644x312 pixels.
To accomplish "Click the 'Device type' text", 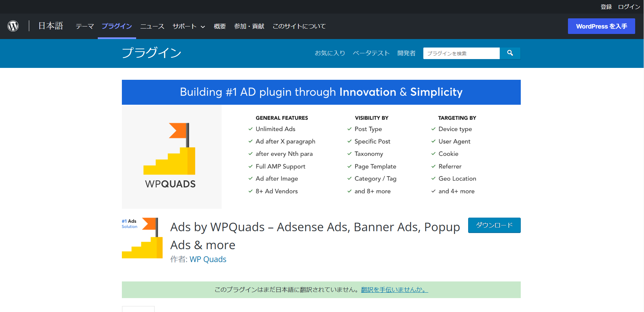I will 455,129.
